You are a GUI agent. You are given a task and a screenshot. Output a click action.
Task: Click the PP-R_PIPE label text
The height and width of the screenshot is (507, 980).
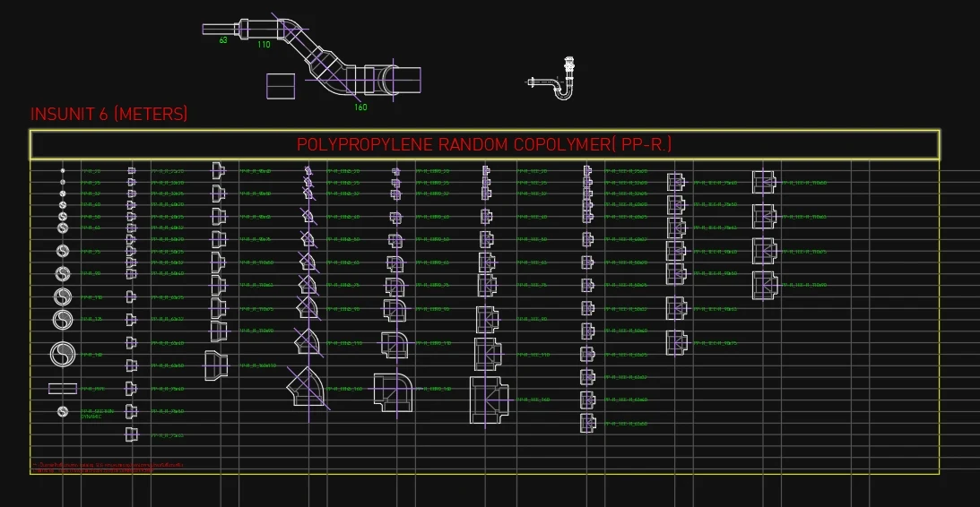[92, 389]
